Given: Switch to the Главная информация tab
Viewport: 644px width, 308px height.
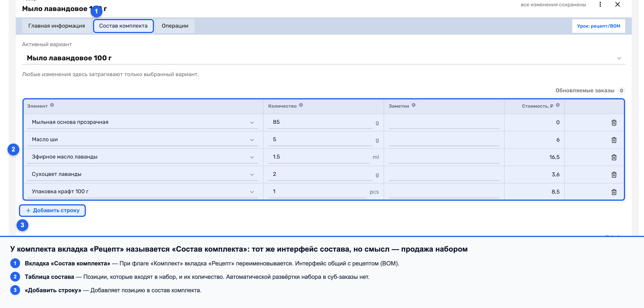Looking at the screenshot, I should click(x=57, y=26).
